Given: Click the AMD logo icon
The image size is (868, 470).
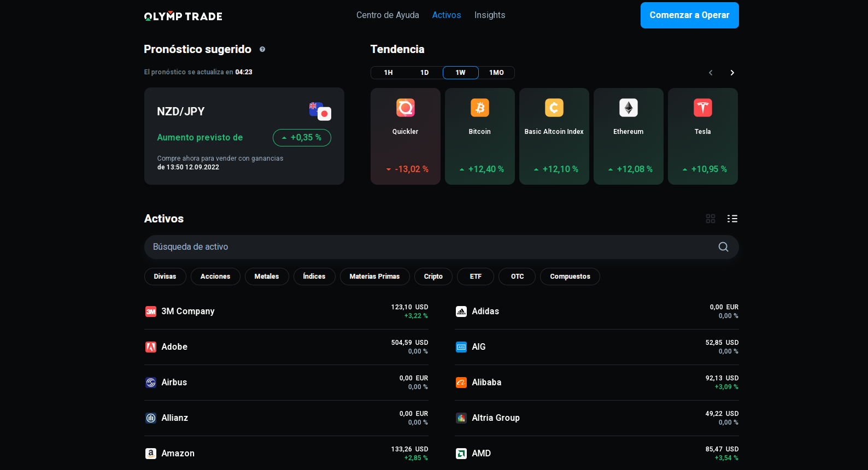Looking at the screenshot, I should coord(461,454).
